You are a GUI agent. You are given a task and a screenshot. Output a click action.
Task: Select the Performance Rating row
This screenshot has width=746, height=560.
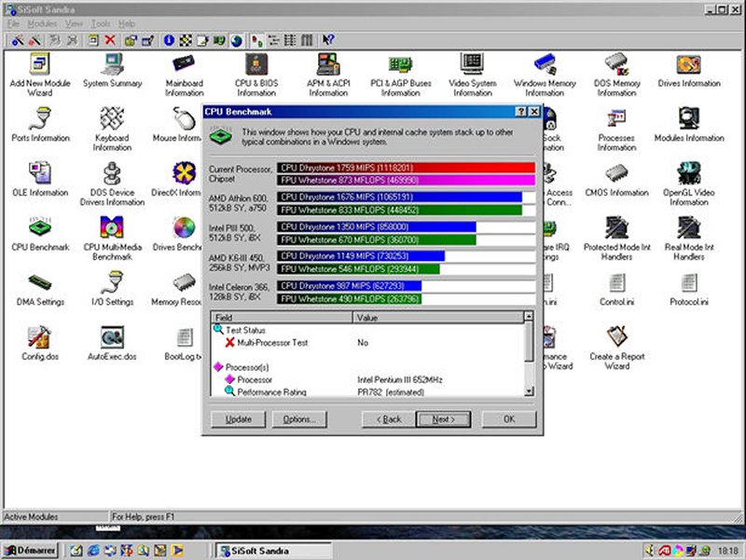point(368,391)
